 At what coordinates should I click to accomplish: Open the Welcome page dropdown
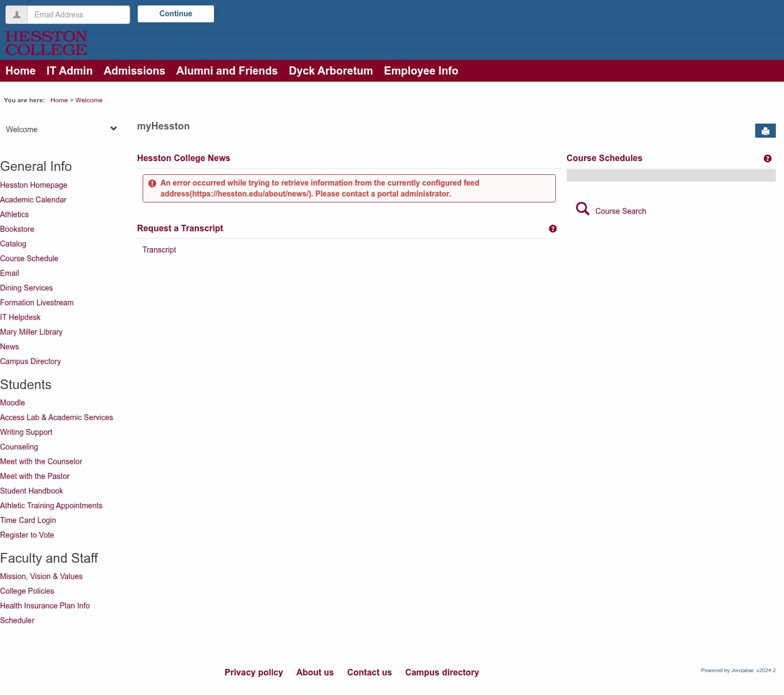pos(60,129)
